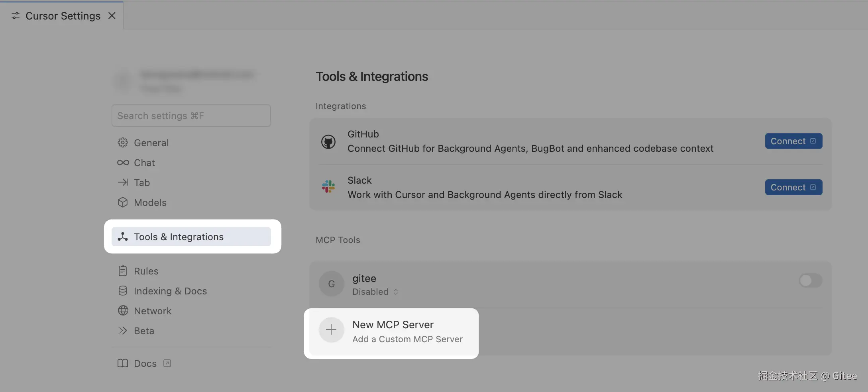Click the Slack description text
Image resolution: width=868 pixels, height=392 pixels.
pyautogui.click(x=485, y=195)
